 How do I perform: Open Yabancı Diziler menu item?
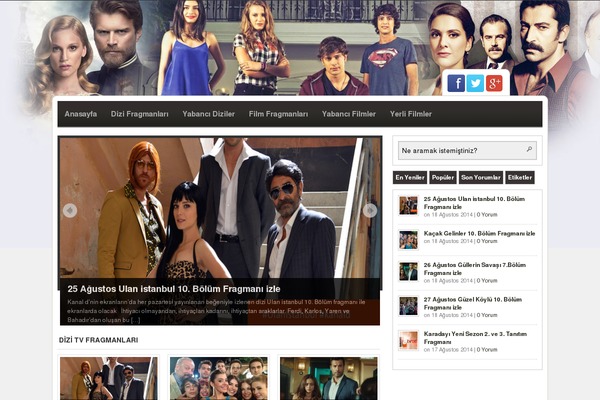pyautogui.click(x=209, y=114)
